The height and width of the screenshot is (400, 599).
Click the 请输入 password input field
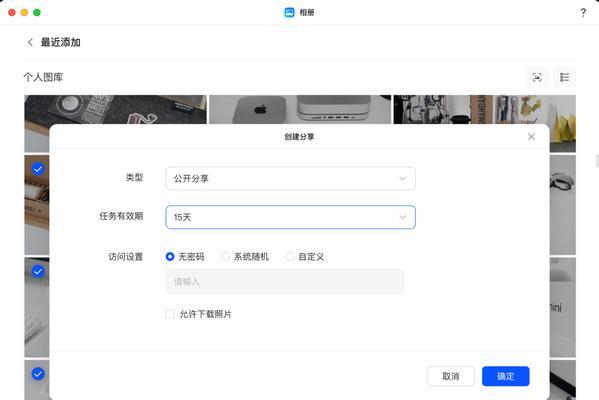[x=285, y=282]
